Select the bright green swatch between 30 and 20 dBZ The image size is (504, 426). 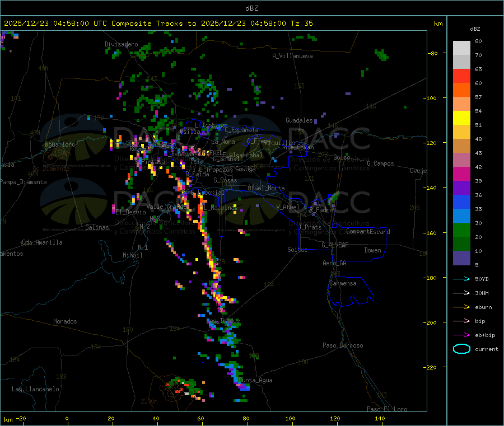click(461, 230)
